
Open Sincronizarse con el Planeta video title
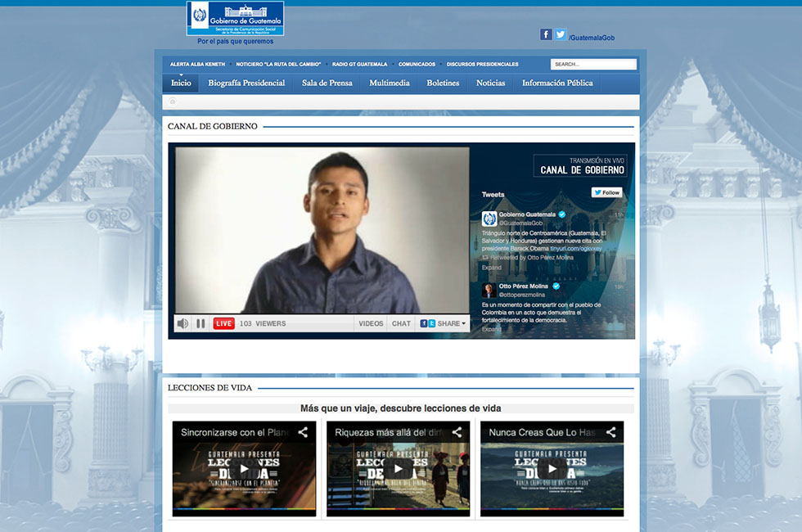236,432
